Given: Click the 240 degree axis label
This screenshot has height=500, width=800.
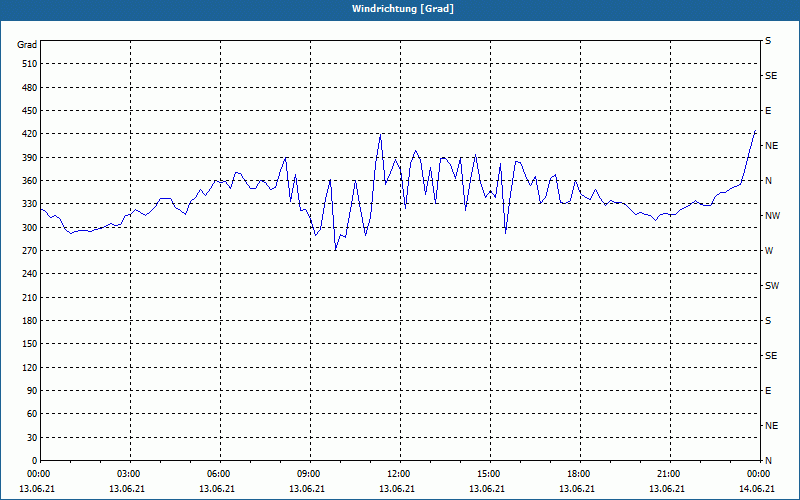Looking at the screenshot, I should pos(30,274).
